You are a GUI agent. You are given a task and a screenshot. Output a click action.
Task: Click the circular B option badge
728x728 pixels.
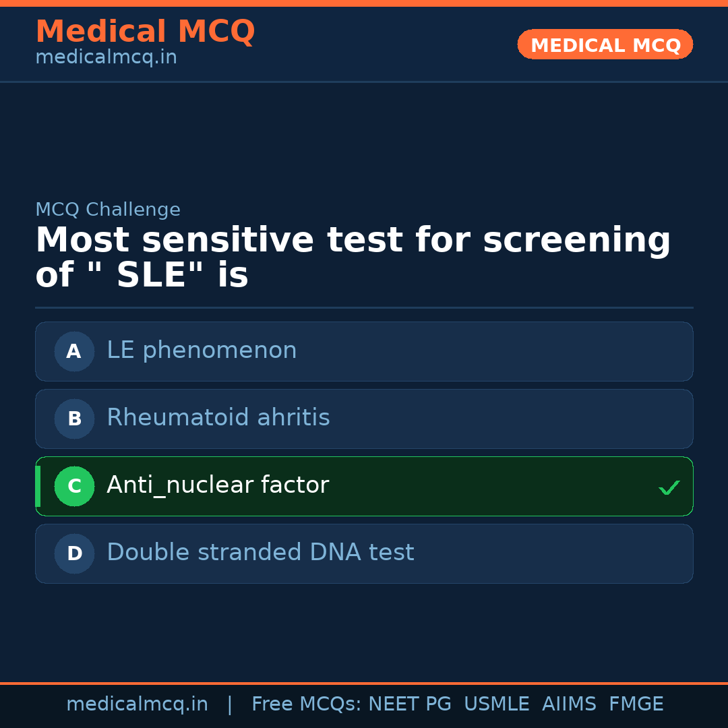click(74, 419)
